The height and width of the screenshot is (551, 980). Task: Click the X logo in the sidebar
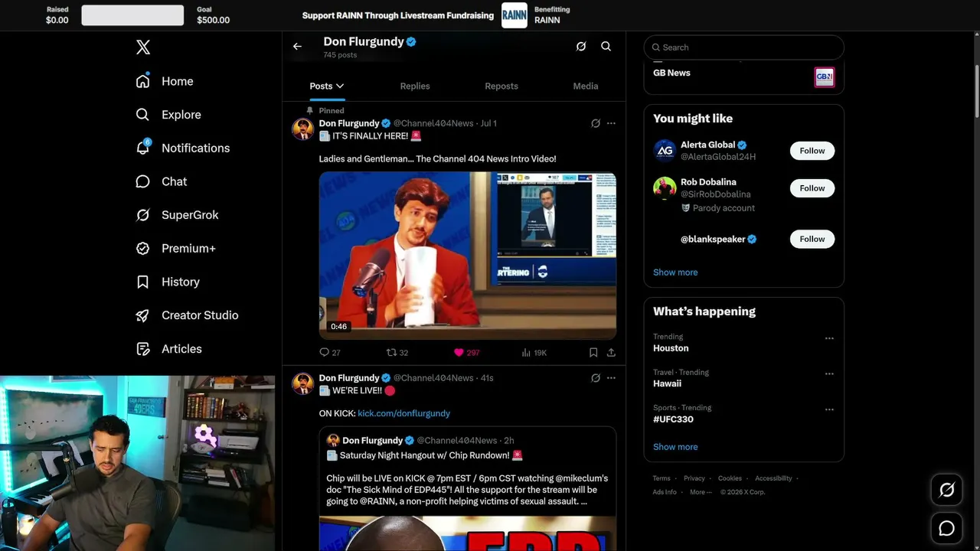(143, 47)
